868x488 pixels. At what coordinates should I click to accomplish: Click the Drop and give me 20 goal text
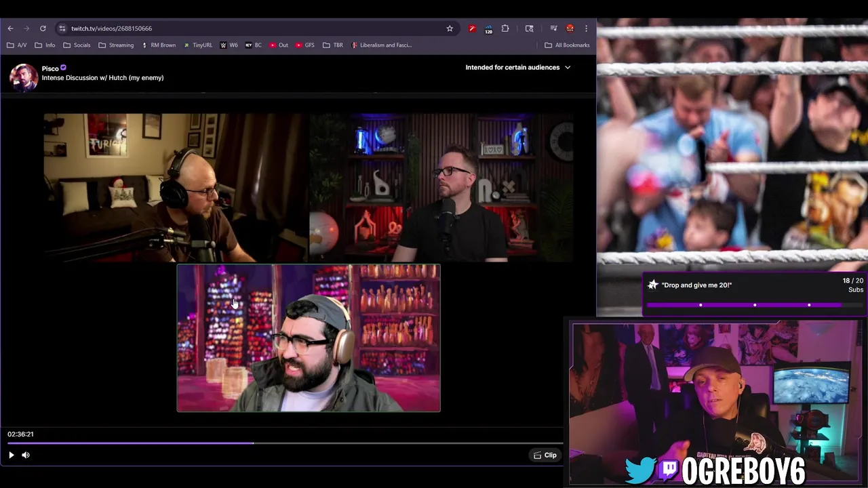[x=696, y=285]
